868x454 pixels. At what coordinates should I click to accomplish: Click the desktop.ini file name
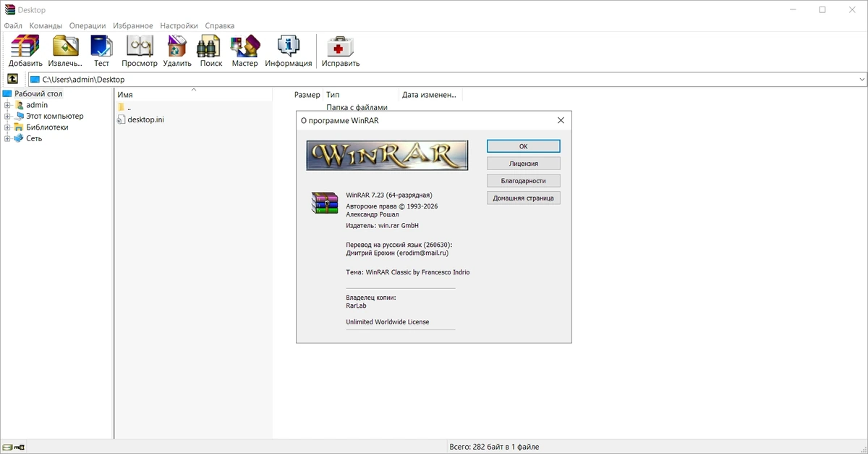[x=145, y=119]
